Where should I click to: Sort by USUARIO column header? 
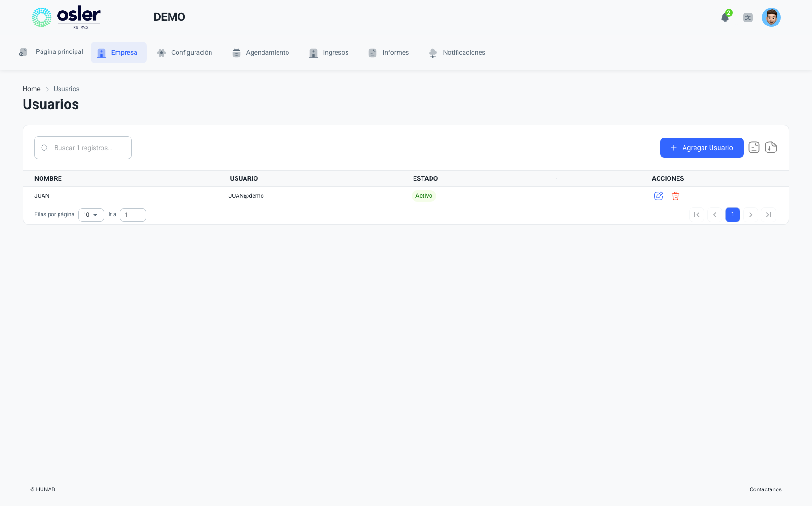click(244, 178)
